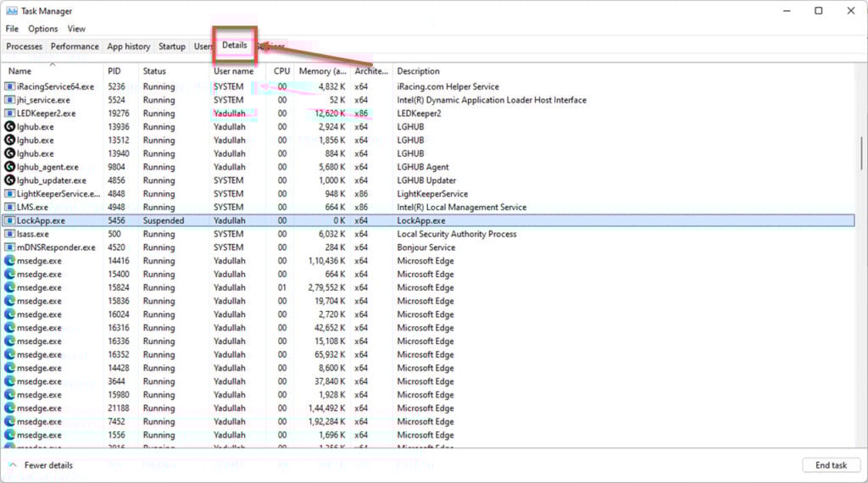Viewport: 868px width, 483px height.
Task: Sort by the Memory column header
Action: (x=323, y=71)
